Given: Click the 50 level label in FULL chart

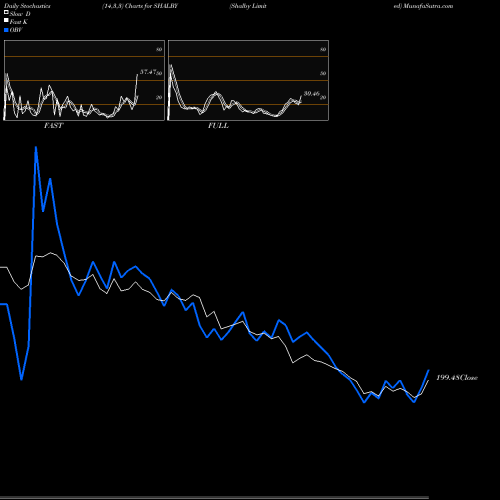Looking at the screenshot, I should coord(323,73).
